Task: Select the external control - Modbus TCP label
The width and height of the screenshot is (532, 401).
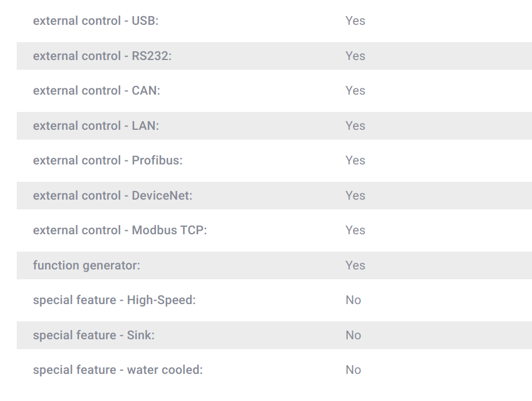Action: (x=120, y=230)
